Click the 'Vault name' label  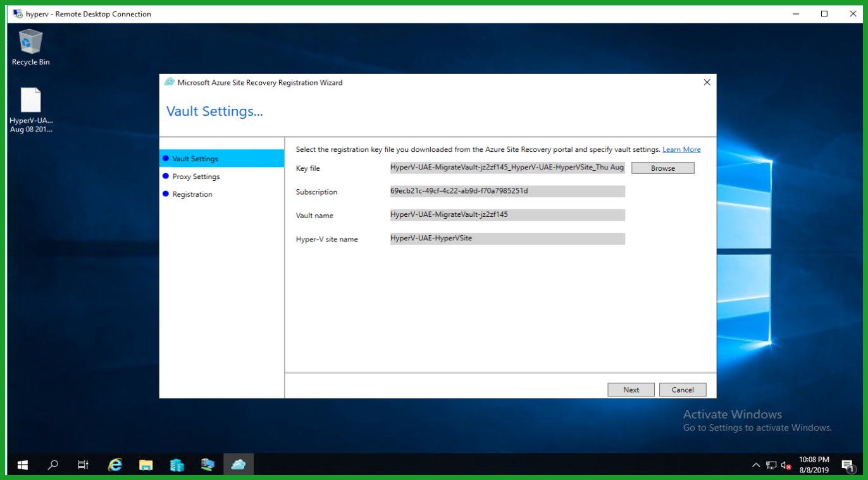click(x=314, y=216)
